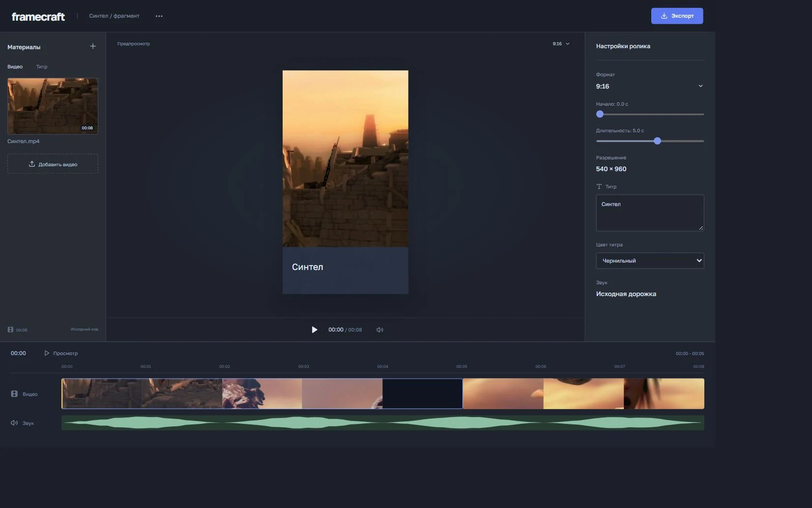The image size is (812, 508).
Task: Click the 540 × 960 resolution value
Action: (x=611, y=169)
